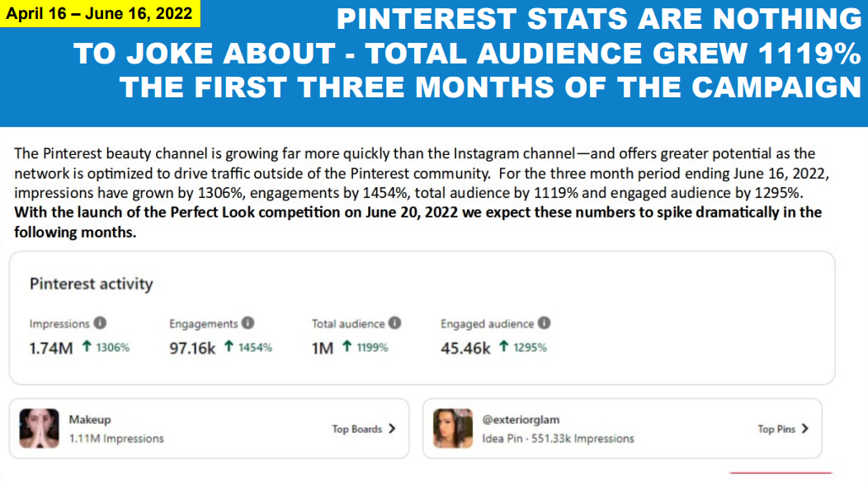The height and width of the screenshot is (484, 868).
Task: Open the Top Pins link
Action: (776, 430)
